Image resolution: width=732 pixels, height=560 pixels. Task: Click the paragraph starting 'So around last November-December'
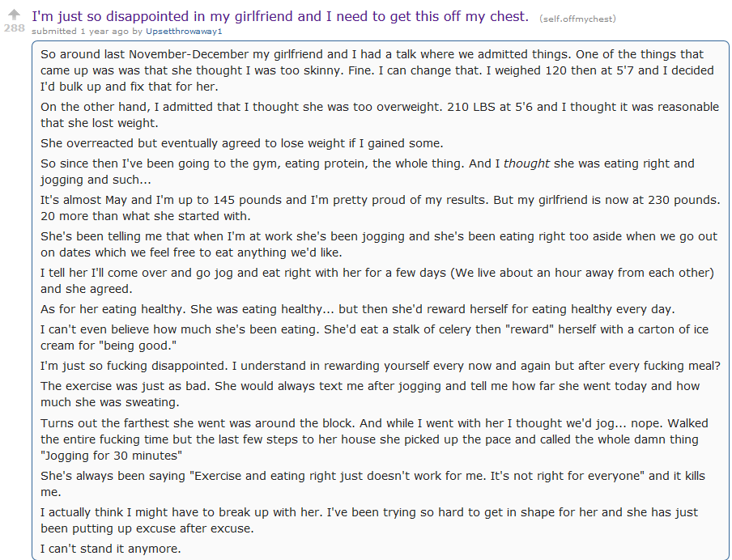click(x=377, y=70)
